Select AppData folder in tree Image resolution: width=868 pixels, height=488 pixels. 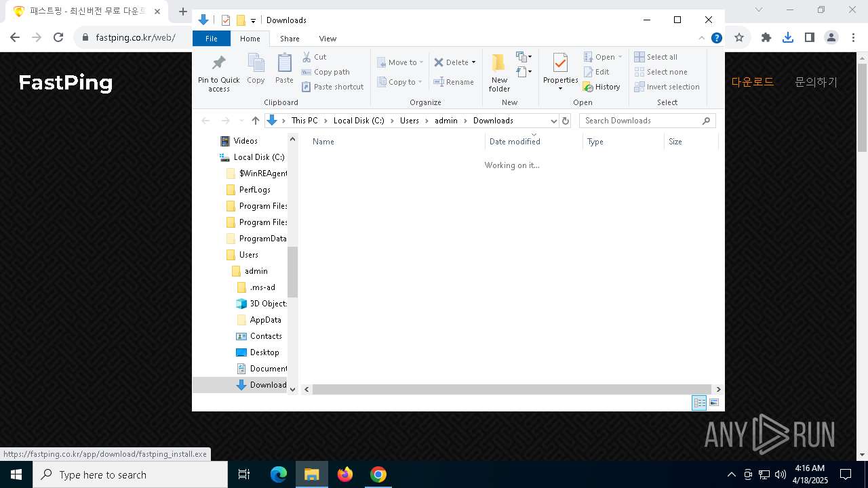[266, 320]
